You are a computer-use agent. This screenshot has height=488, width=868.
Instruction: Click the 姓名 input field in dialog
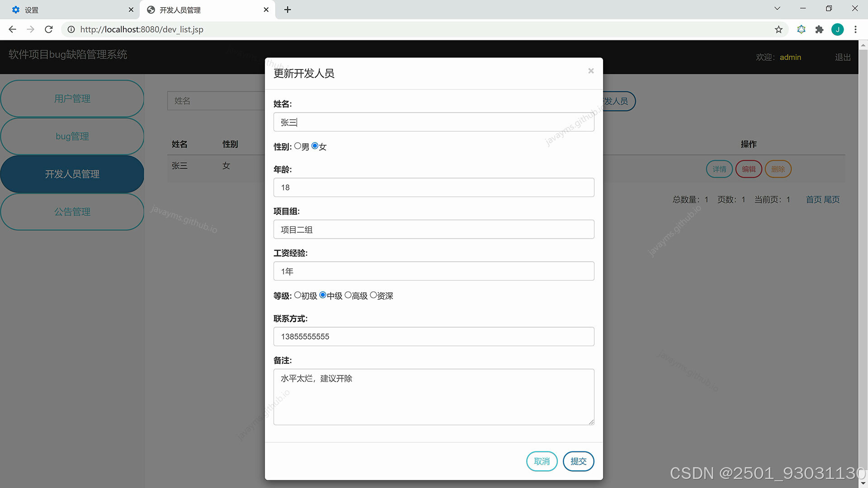coord(434,122)
